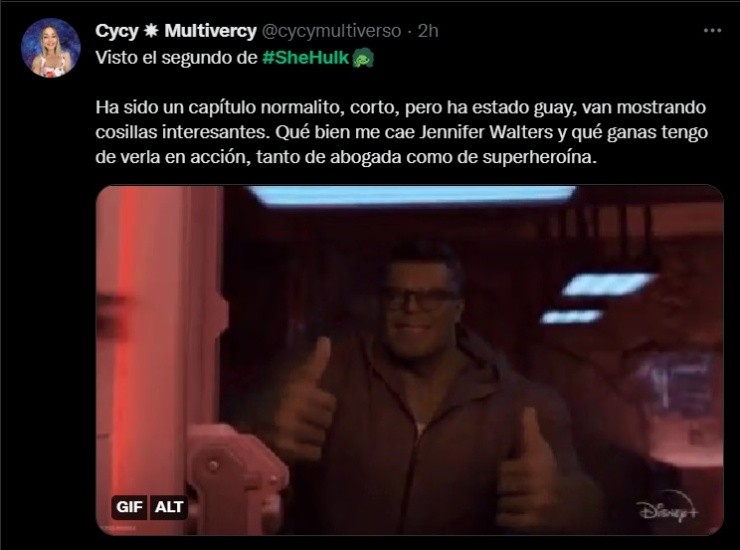Click the Disney+ watermark logo in GIF
The width and height of the screenshot is (740, 550).
pos(667,510)
